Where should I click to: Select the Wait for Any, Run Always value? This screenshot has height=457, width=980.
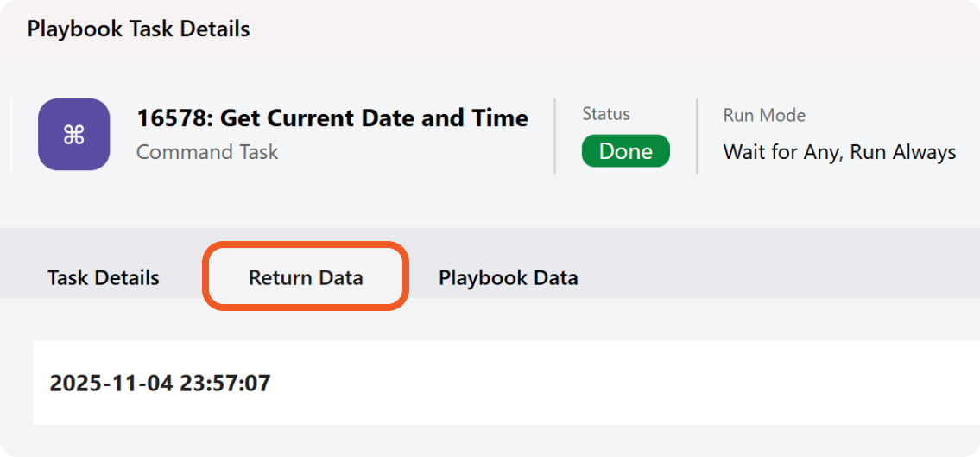[x=839, y=153]
